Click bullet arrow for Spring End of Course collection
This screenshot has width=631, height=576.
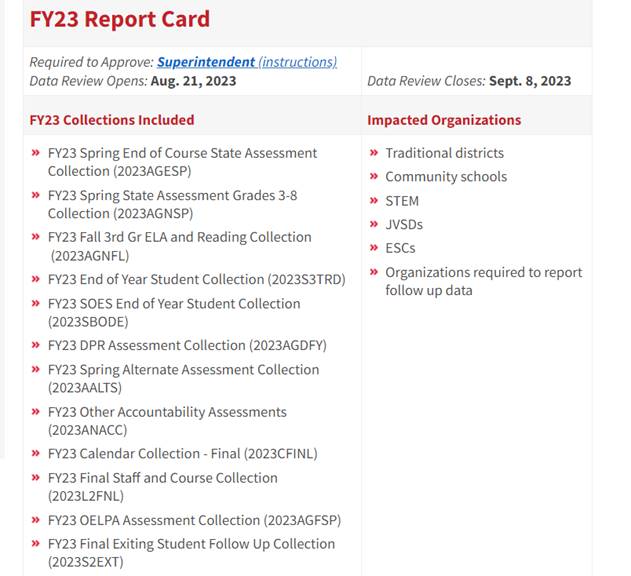(37, 153)
